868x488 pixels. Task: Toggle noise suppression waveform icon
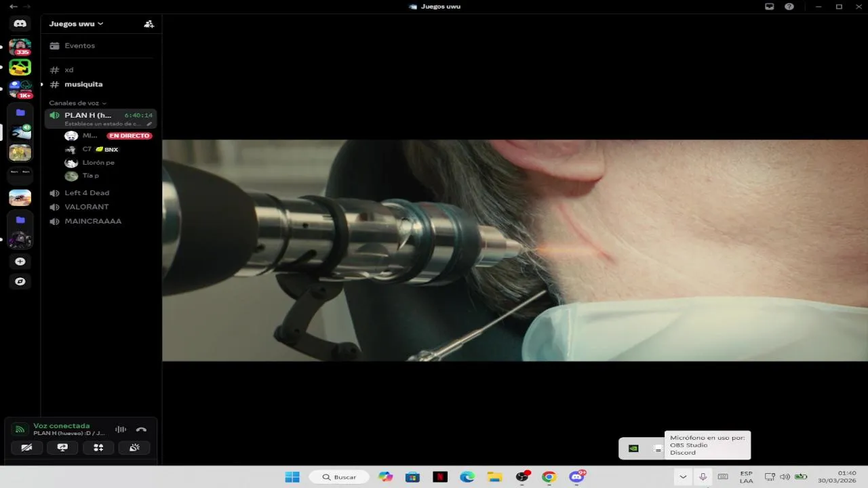pyautogui.click(x=121, y=430)
